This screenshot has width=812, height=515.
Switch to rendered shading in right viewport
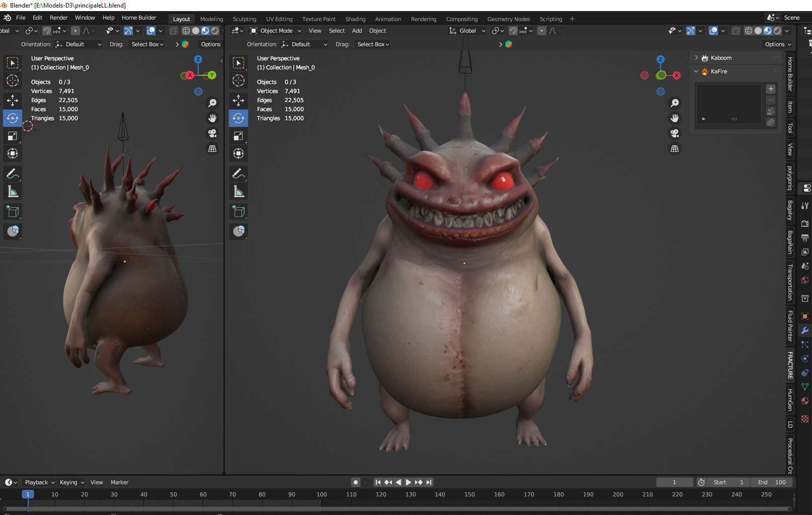pyautogui.click(x=777, y=31)
